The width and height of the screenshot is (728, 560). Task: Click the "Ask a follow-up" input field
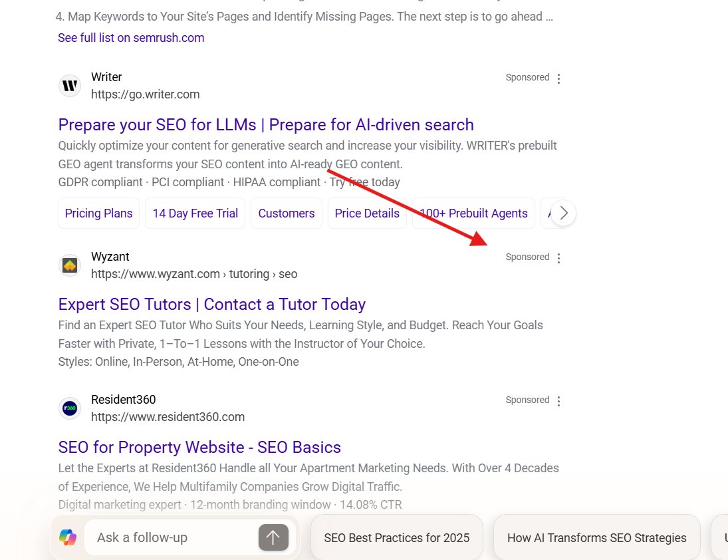(x=166, y=537)
